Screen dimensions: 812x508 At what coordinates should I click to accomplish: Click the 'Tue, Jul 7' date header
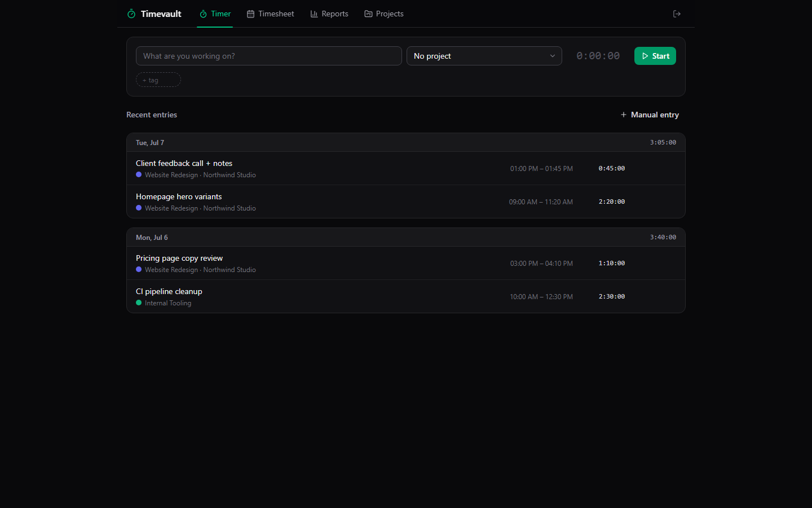coord(150,143)
